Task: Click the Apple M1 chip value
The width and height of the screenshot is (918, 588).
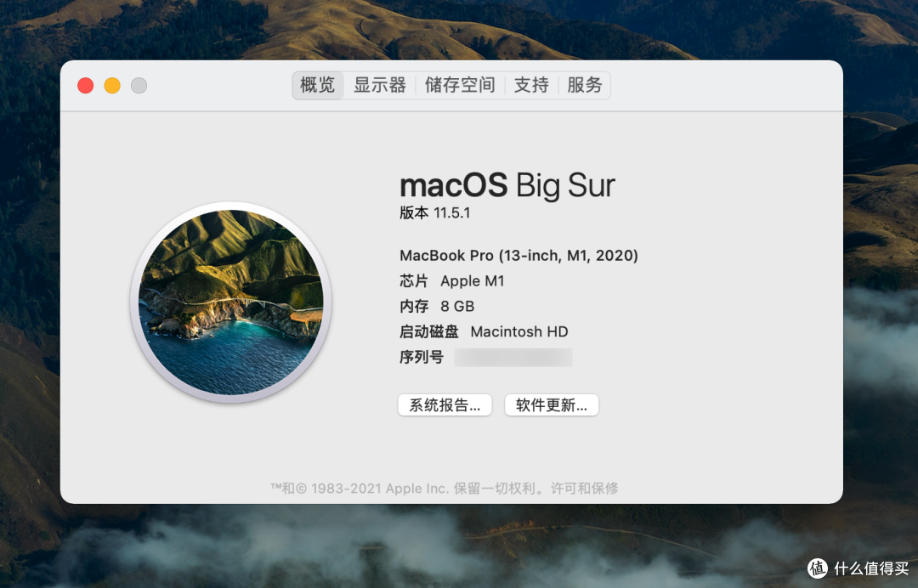Action: [473, 281]
